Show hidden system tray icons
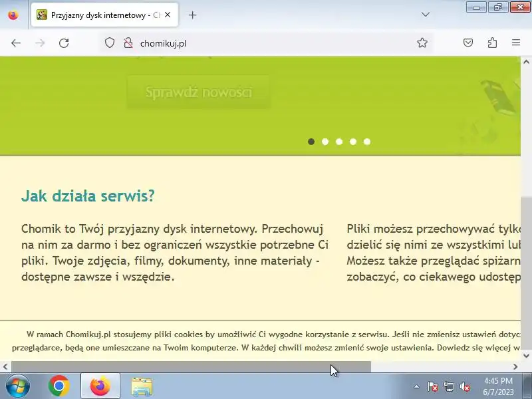Viewport: 532px width, 399px height. pyautogui.click(x=416, y=386)
